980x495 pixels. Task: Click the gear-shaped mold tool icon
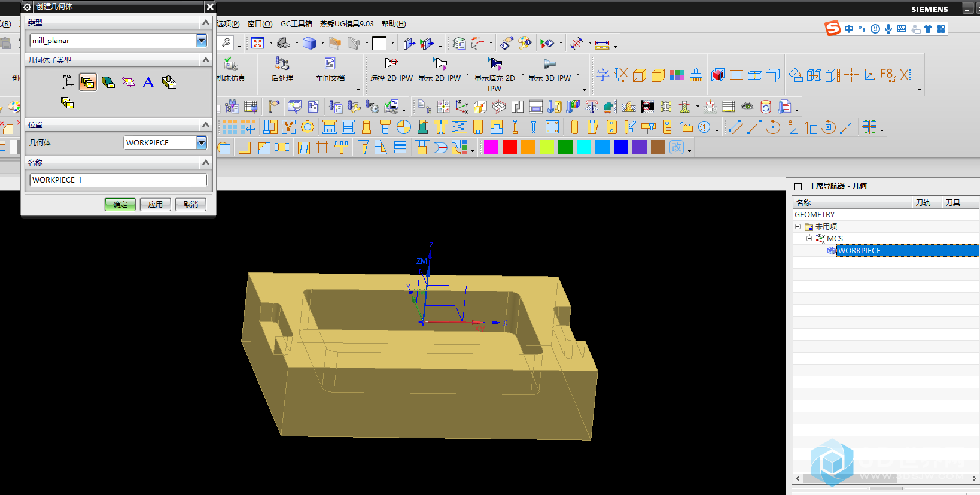pos(308,127)
